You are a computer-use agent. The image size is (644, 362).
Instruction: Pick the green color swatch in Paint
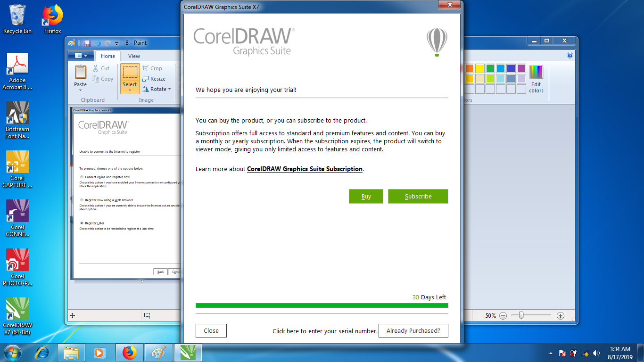pyautogui.click(x=490, y=68)
